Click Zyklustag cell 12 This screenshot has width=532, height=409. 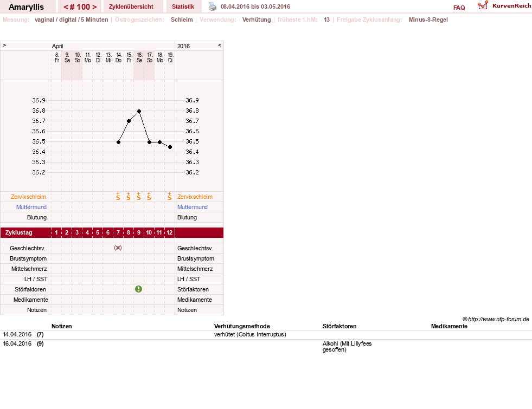170,232
